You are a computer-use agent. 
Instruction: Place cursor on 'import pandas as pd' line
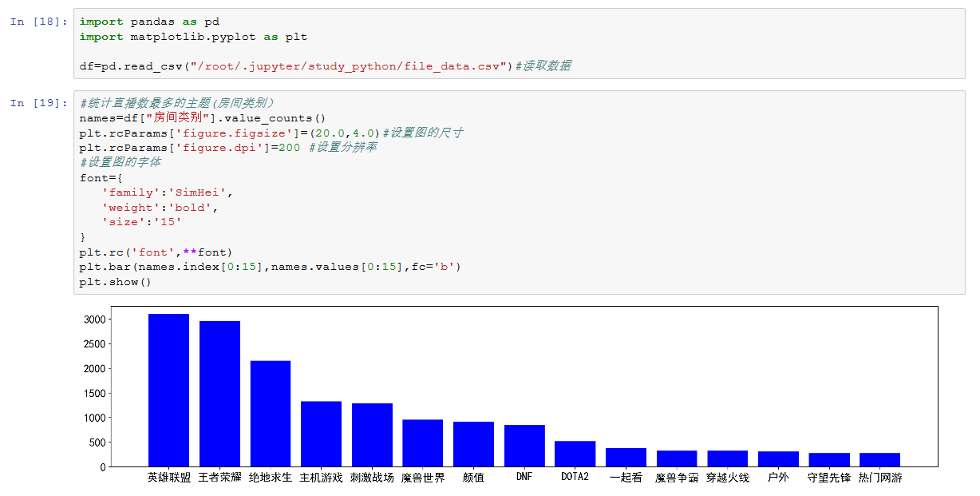click(x=149, y=22)
